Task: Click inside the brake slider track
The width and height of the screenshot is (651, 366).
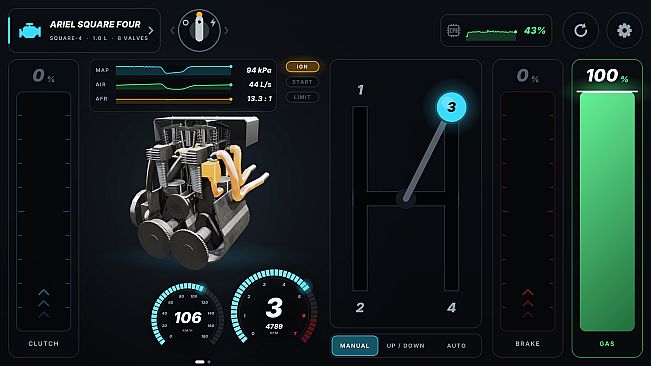Action: pyautogui.click(x=528, y=211)
